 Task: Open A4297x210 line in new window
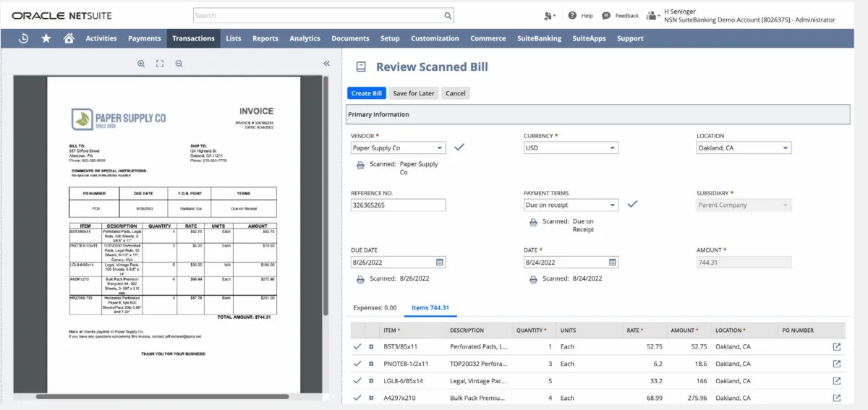click(x=837, y=398)
